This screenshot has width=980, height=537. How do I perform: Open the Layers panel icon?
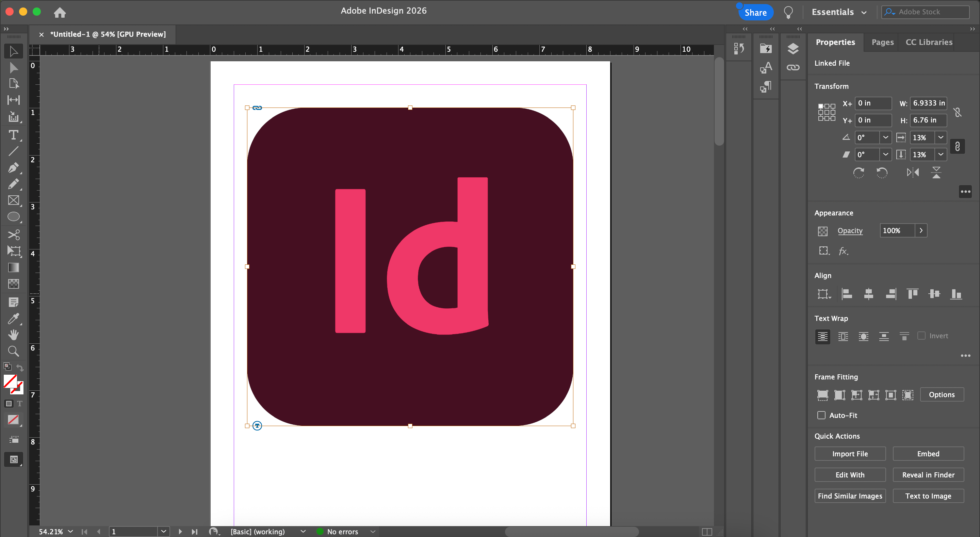793,49
